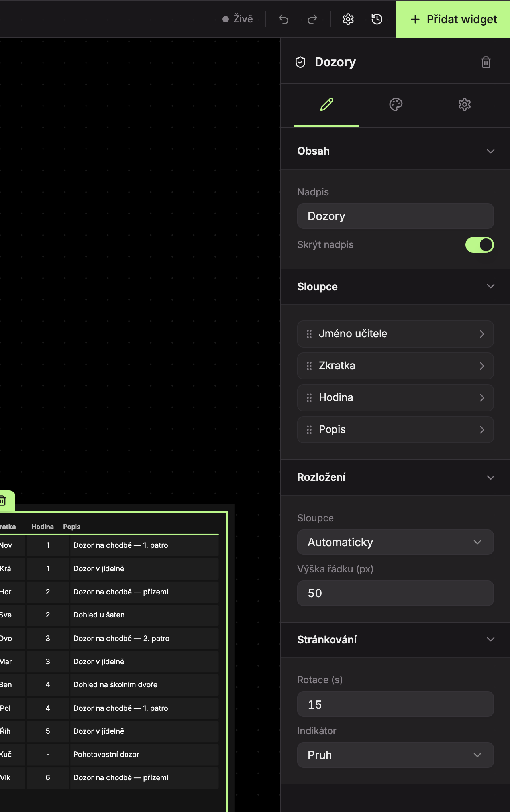The image size is (510, 812).
Task: Collapse the Stránkování section
Action: click(x=396, y=640)
